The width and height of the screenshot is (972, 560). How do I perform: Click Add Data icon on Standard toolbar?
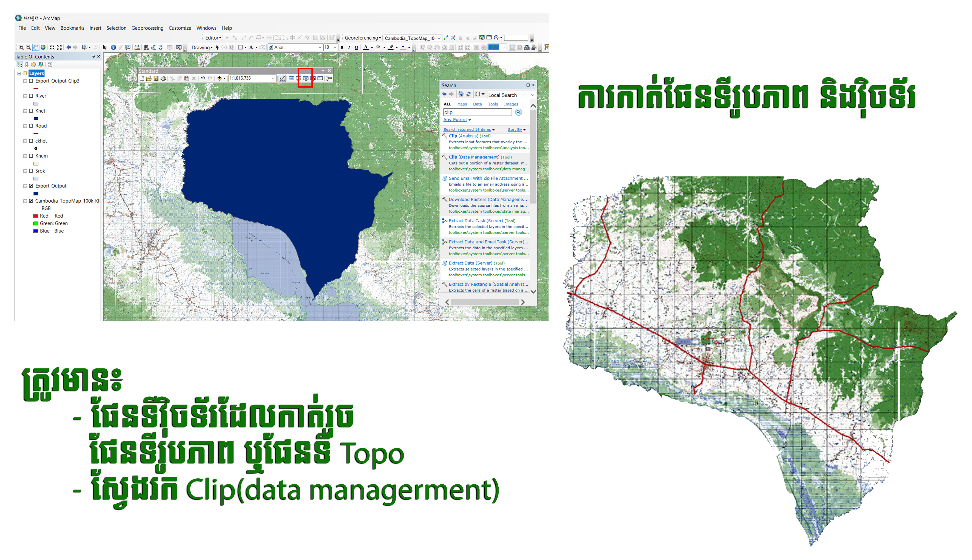(x=219, y=78)
